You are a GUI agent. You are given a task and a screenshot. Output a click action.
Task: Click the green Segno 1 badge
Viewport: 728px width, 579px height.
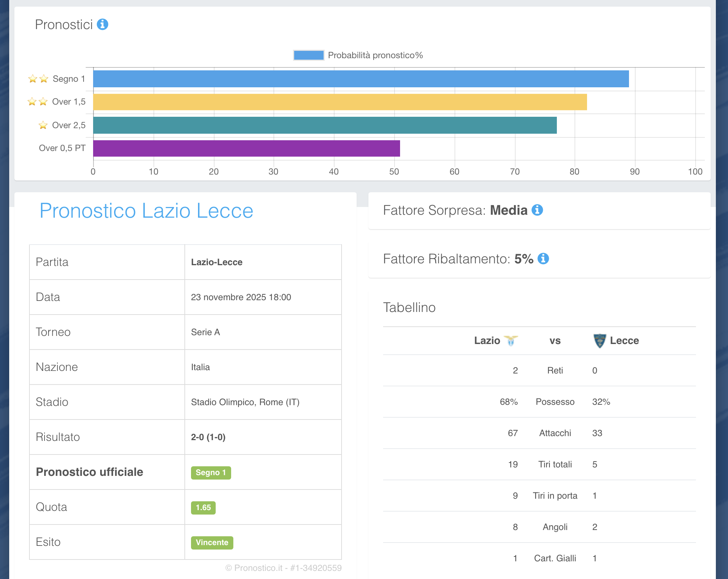211,473
